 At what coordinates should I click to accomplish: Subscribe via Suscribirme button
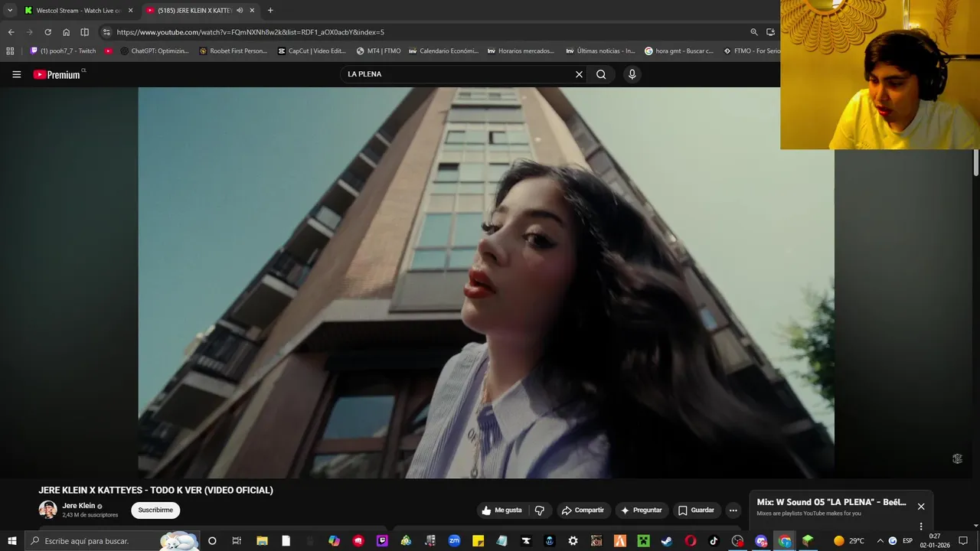coord(155,510)
